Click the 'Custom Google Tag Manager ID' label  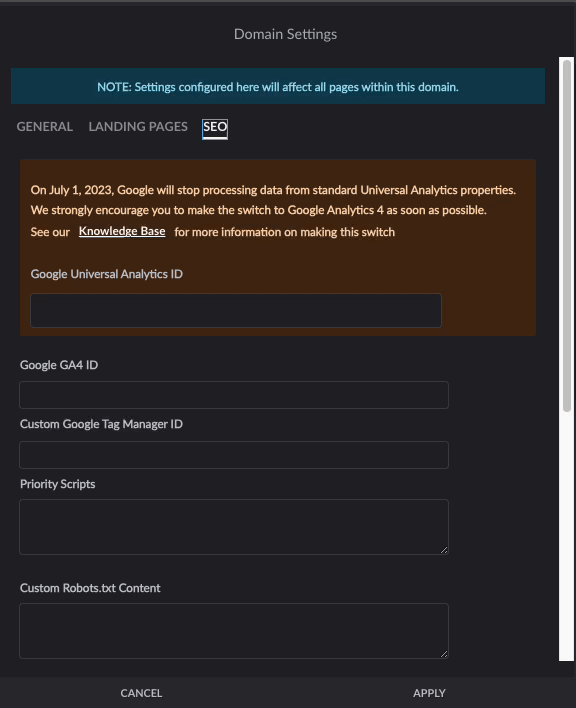click(101, 424)
